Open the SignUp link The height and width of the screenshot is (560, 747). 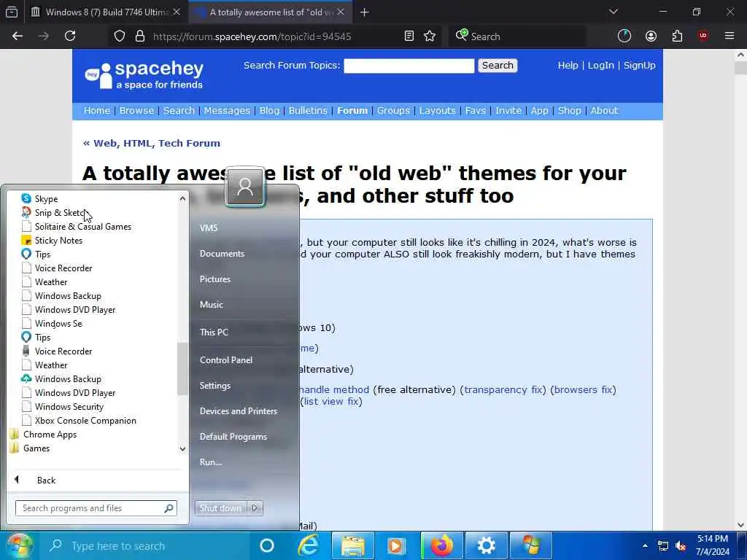(x=639, y=65)
